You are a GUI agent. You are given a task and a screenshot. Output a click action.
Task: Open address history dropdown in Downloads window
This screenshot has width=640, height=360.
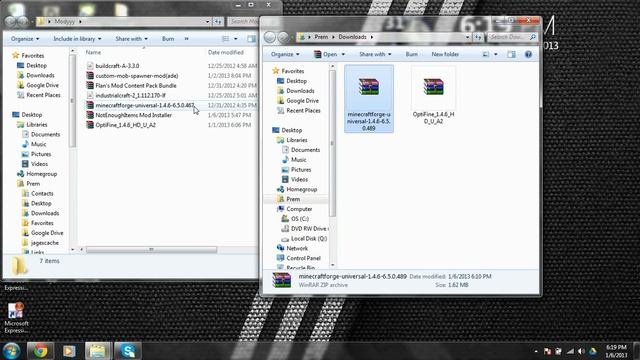(x=467, y=37)
